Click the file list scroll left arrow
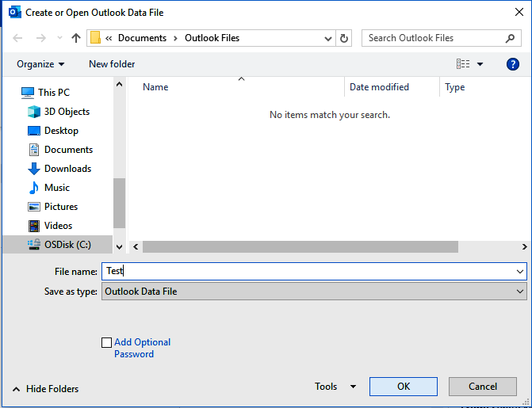532x408 pixels. click(x=136, y=247)
